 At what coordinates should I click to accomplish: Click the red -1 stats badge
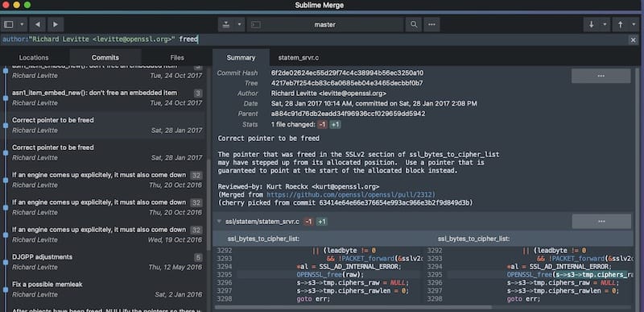(x=323, y=124)
